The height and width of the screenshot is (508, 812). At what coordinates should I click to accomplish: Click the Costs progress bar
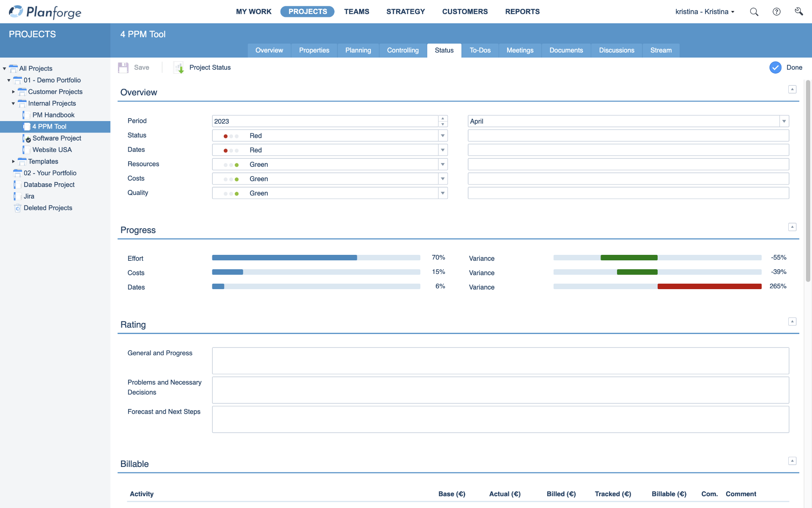[x=316, y=272]
